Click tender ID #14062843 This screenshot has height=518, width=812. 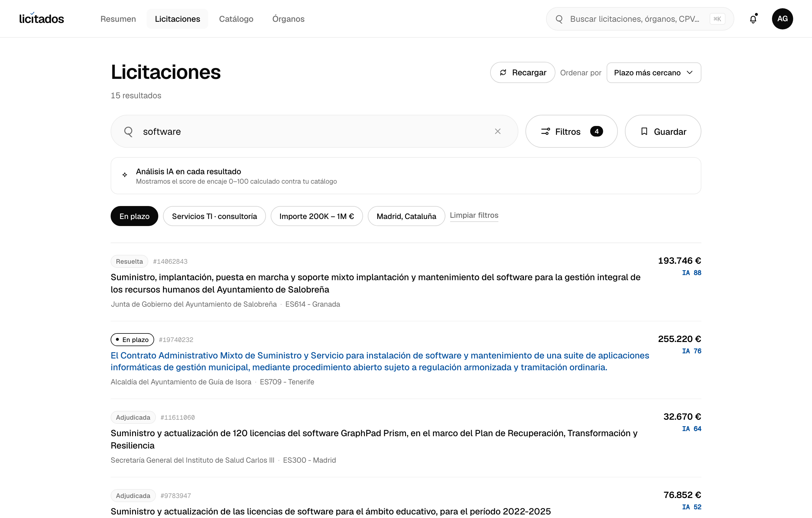tap(170, 261)
